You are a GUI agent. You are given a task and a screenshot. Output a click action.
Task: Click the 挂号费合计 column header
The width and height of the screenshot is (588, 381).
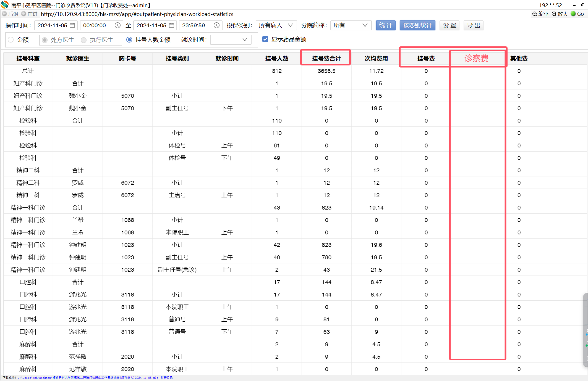[x=326, y=59]
